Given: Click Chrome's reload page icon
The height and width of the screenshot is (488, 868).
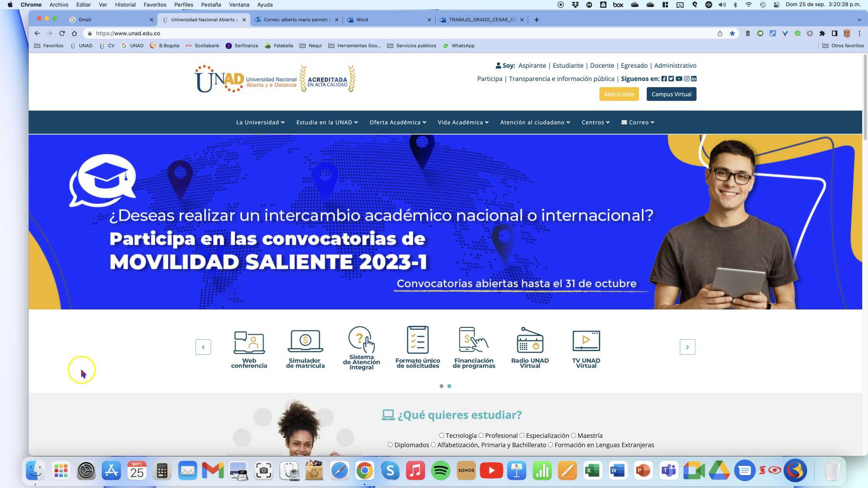Looking at the screenshot, I should (x=62, y=33).
